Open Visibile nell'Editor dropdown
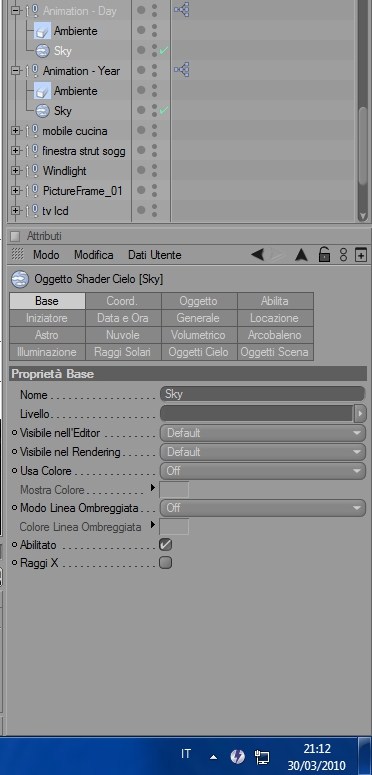The image size is (372, 775). (263, 433)
